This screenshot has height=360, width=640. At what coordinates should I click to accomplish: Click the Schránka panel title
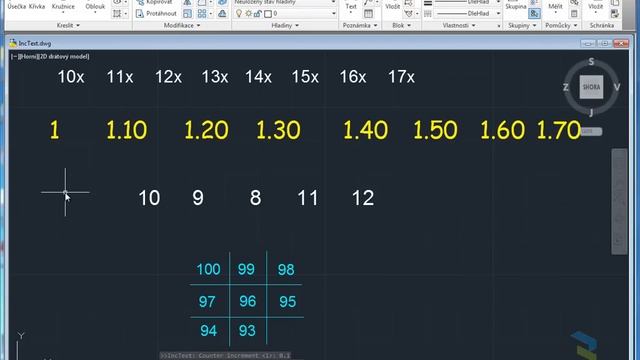click(602, 25)
